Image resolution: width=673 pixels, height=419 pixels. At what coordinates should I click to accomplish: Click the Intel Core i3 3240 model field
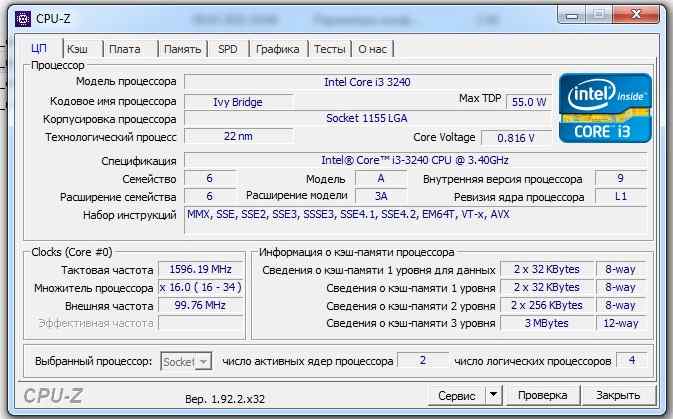click(367, 82)
